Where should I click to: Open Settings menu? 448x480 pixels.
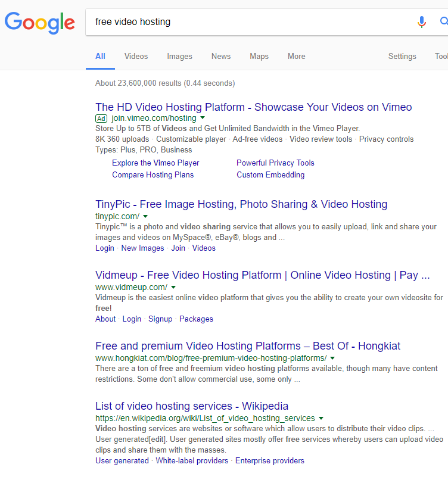402,57
